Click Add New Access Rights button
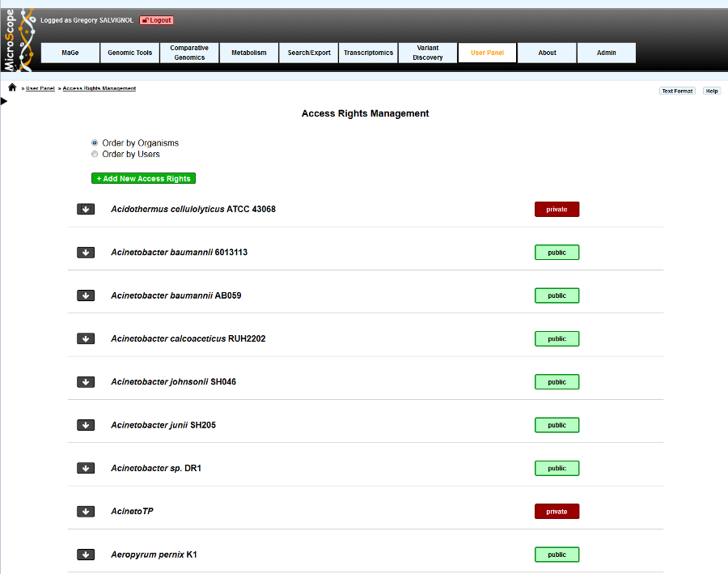728x574 pixels. [x=143, y=178]
